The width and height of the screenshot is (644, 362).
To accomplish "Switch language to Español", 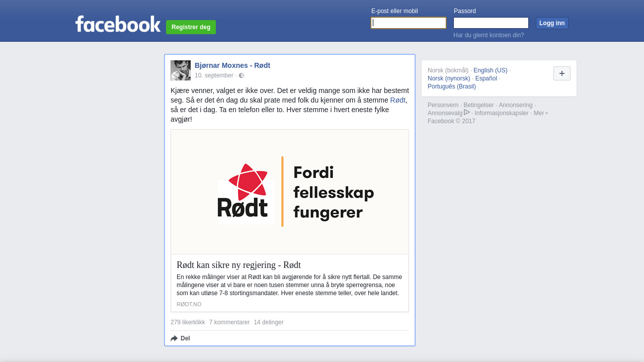I will 486,78.
